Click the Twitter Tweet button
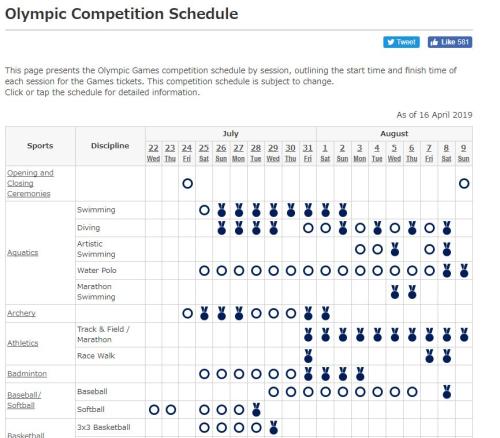Image resolution: width=500 pixels, height=438 pixels. 401,42
